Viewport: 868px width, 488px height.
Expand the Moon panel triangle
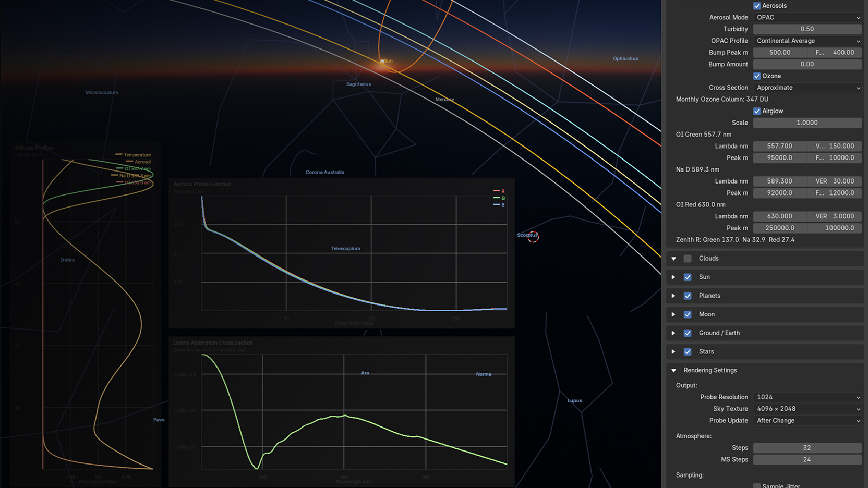(674, 314)
